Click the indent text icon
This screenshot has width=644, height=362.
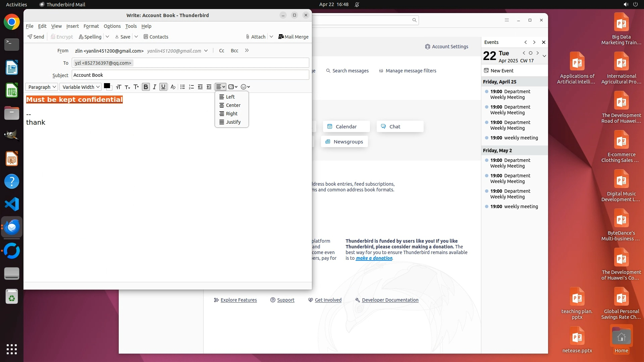pyautogui.click(x=209, y=87)
